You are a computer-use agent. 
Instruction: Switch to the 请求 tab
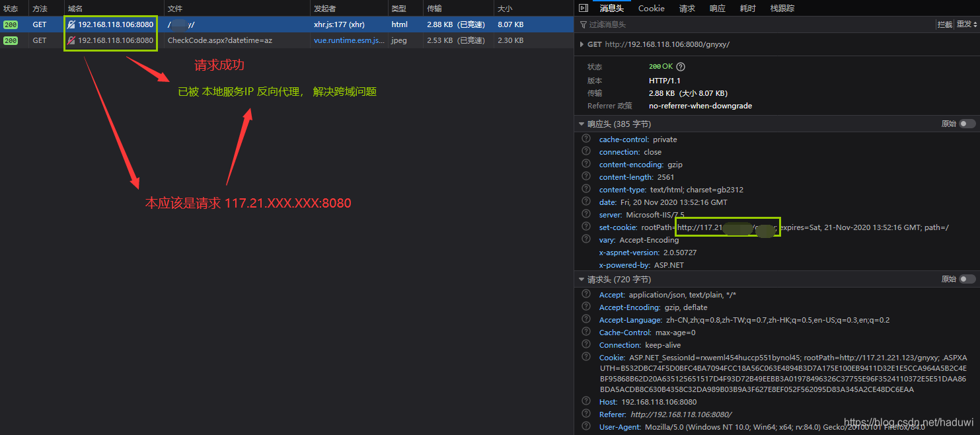[x=687, y=8]
